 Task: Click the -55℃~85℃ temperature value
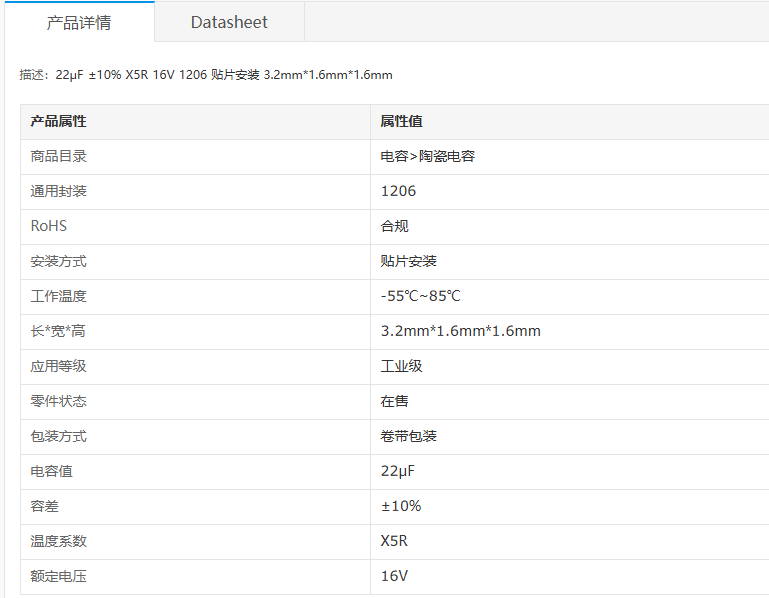[421, 296]
